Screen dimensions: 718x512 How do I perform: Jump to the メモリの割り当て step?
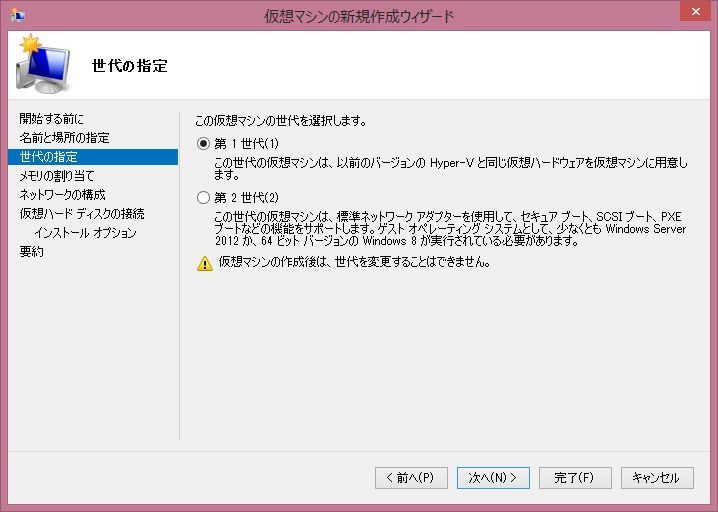coord(57,176)
